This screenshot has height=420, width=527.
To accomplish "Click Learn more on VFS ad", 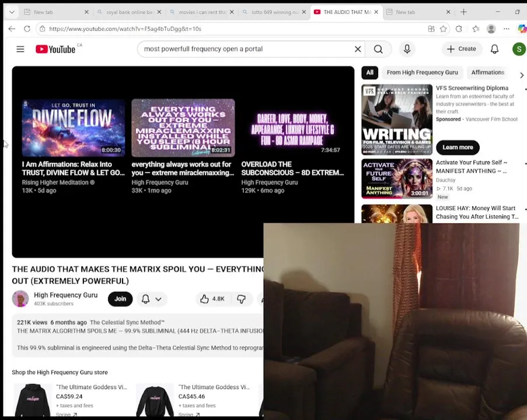I will tap(458, 148).
